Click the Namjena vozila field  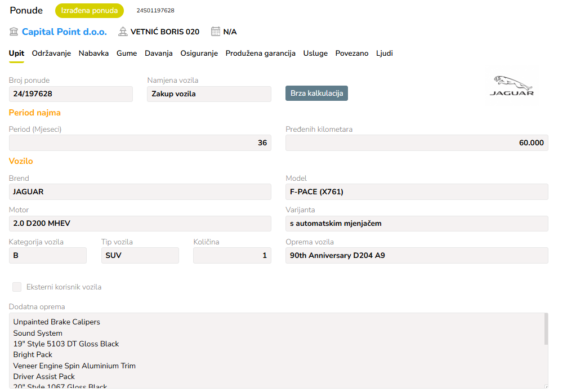(x=209, y=94)
